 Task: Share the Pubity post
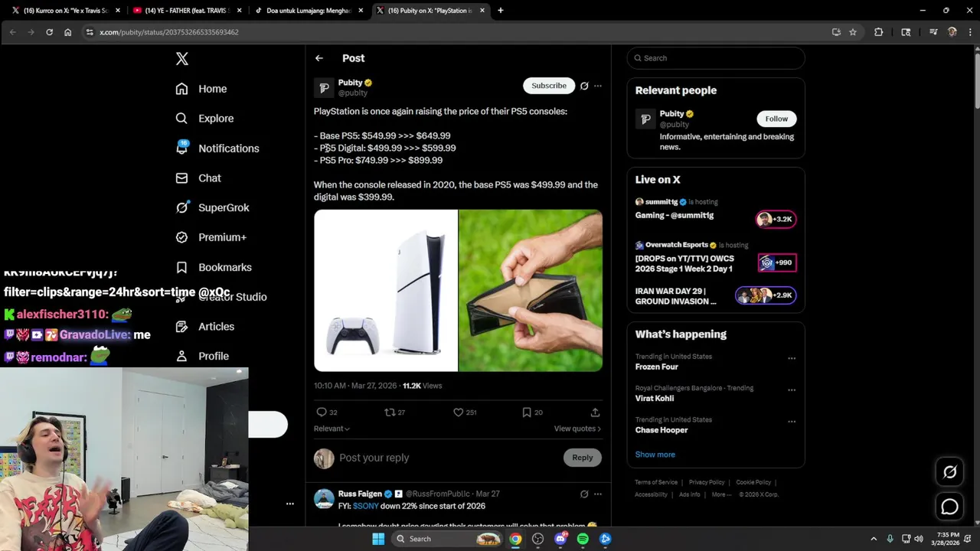595,412
